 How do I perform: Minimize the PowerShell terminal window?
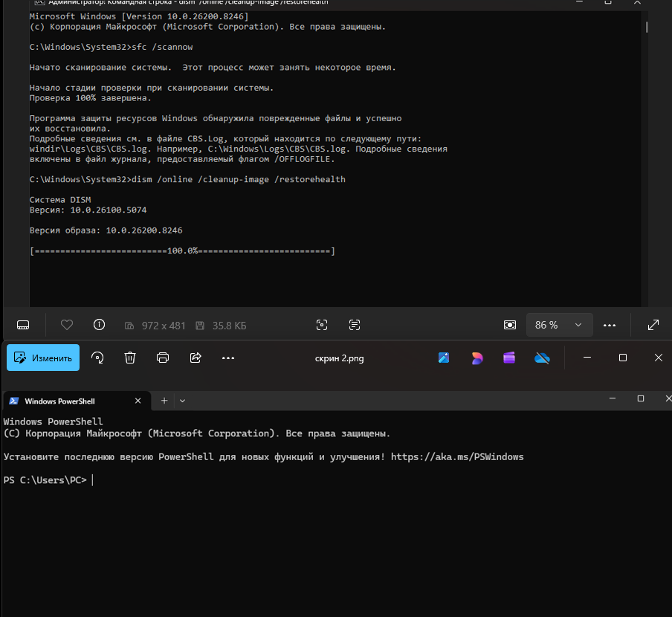613,398
